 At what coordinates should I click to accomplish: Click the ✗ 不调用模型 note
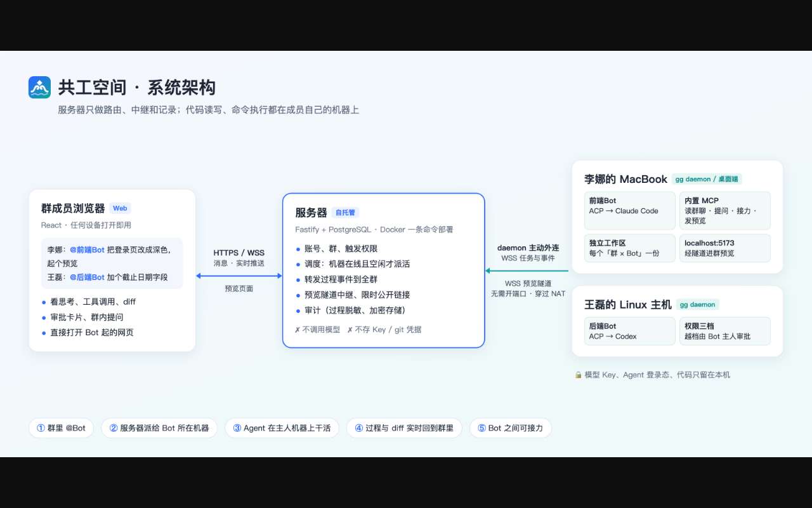317,330
